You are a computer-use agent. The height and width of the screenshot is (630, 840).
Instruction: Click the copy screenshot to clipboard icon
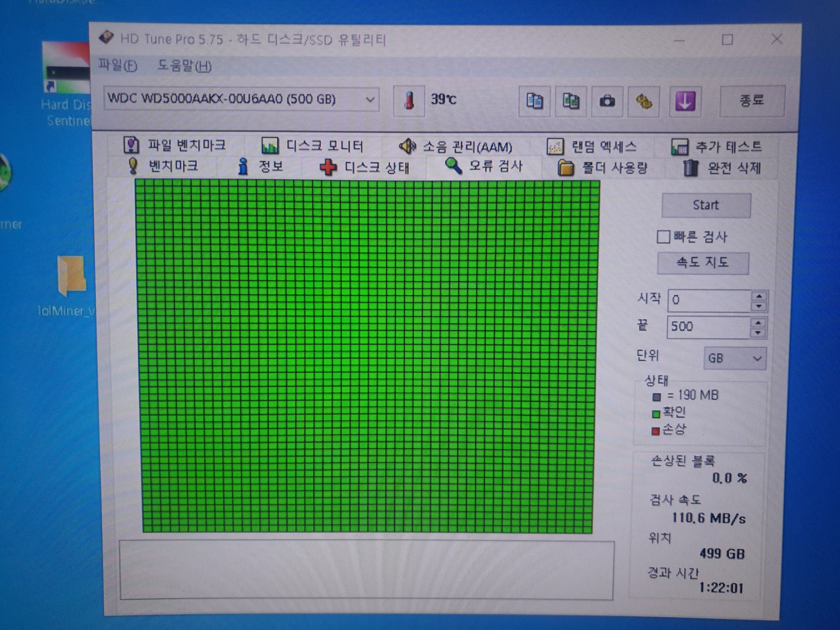pyautogui.click(x=570, y=101)
